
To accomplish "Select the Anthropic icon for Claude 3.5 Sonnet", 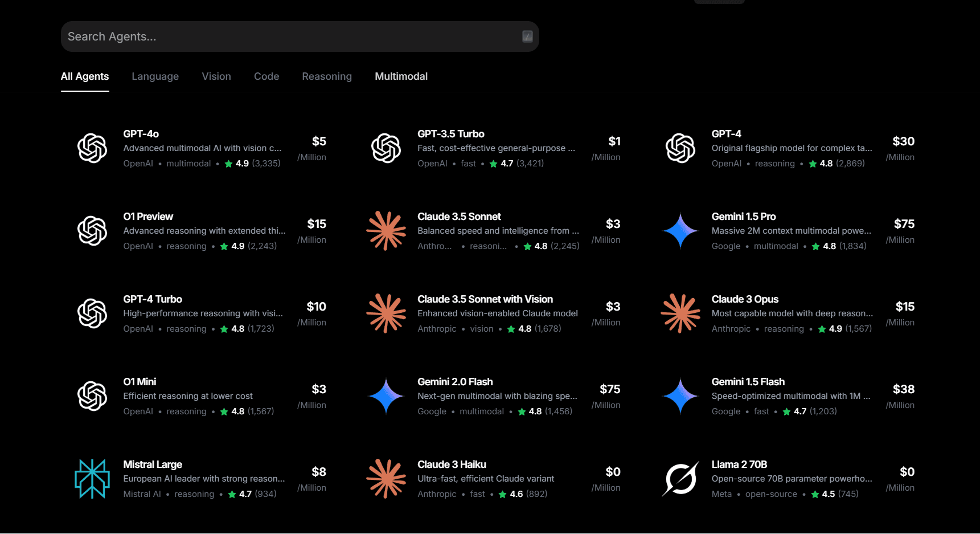I will tap(386, 231).
